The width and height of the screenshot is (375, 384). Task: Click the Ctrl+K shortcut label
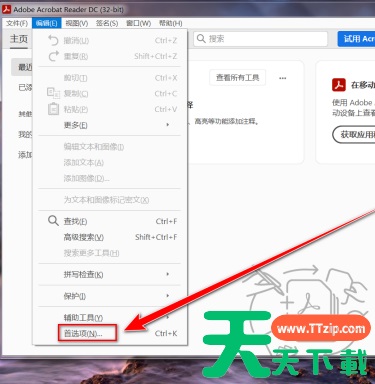(166, 333)
